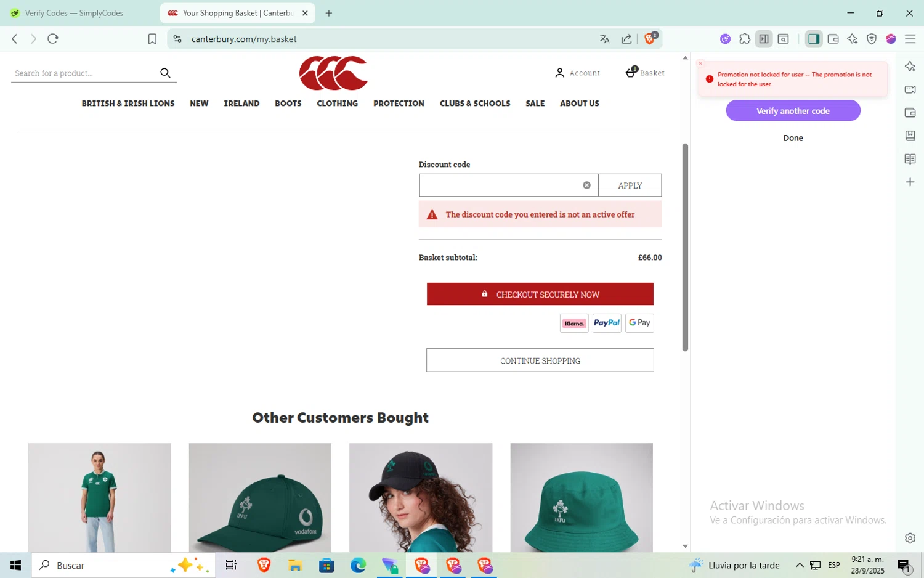Open the green Vodafone cap thumbnail
This screenshot has width=924, height=578.
[260, 498]
